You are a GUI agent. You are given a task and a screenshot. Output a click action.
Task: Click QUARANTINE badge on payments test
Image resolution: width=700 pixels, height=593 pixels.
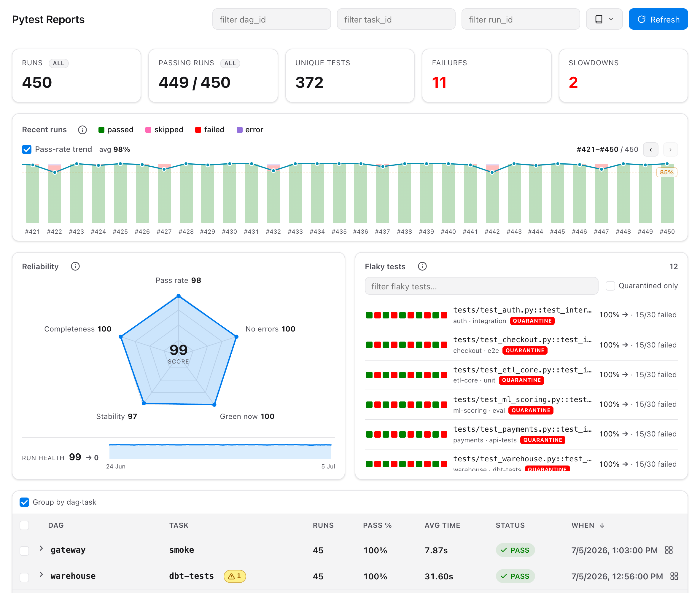pos(543,440)
